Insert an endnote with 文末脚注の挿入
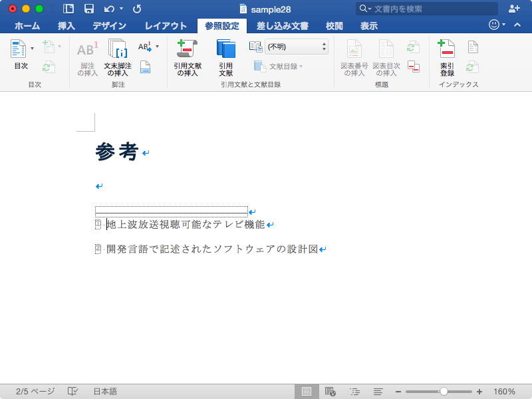 (118, 59)
